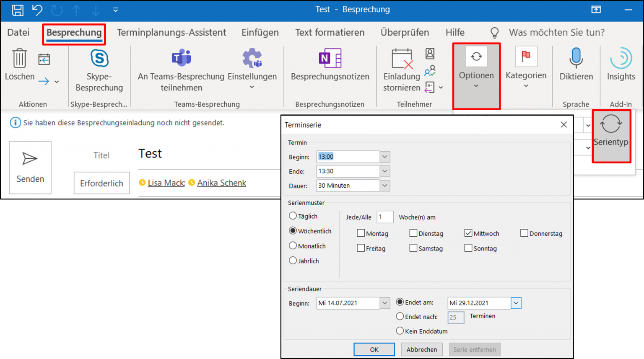Select the Täglich radio button
The image size is (644, 359).
293,216
